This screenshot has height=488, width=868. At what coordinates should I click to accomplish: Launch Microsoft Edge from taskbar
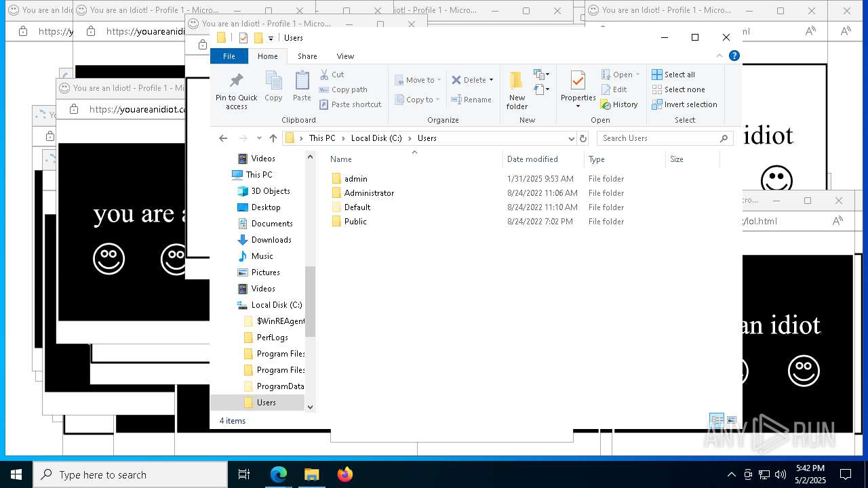pos(279,474)
